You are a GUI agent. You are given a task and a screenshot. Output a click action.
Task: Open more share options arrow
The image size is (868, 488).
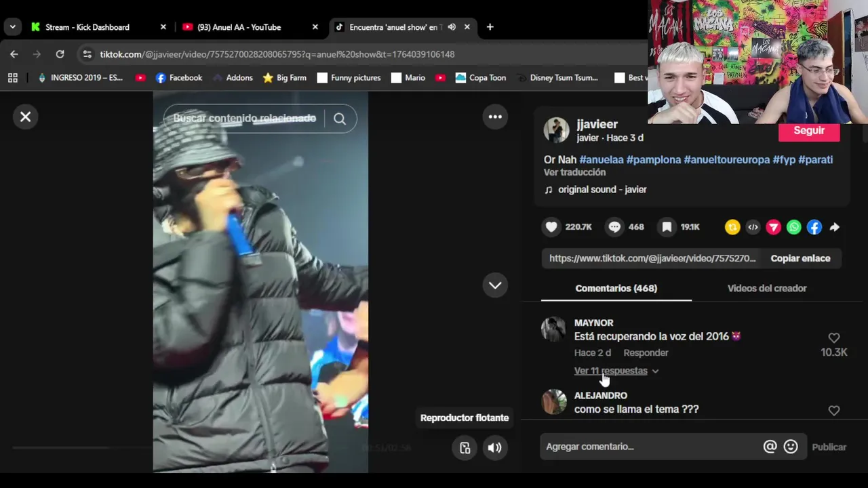tap(835, 228)
